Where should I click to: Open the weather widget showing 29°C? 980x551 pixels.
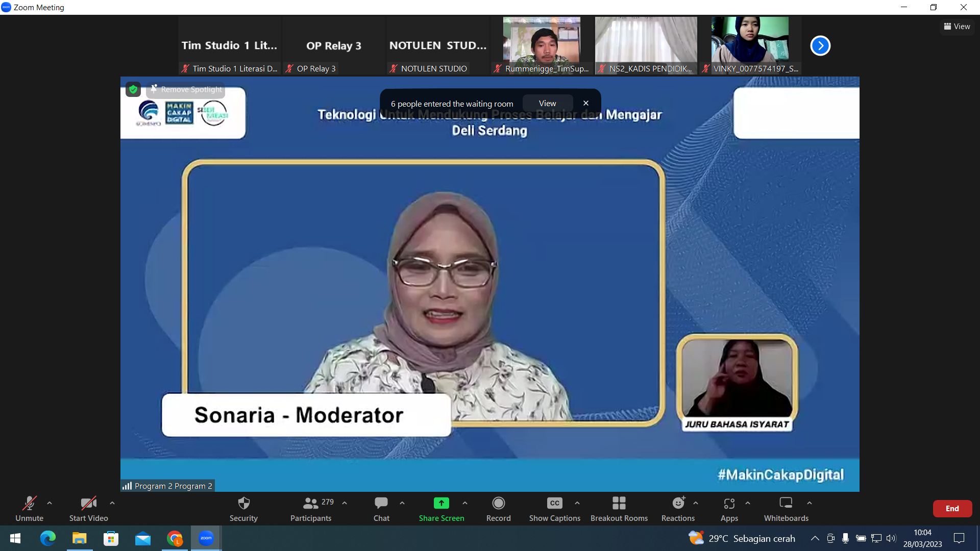coord(742,538)
